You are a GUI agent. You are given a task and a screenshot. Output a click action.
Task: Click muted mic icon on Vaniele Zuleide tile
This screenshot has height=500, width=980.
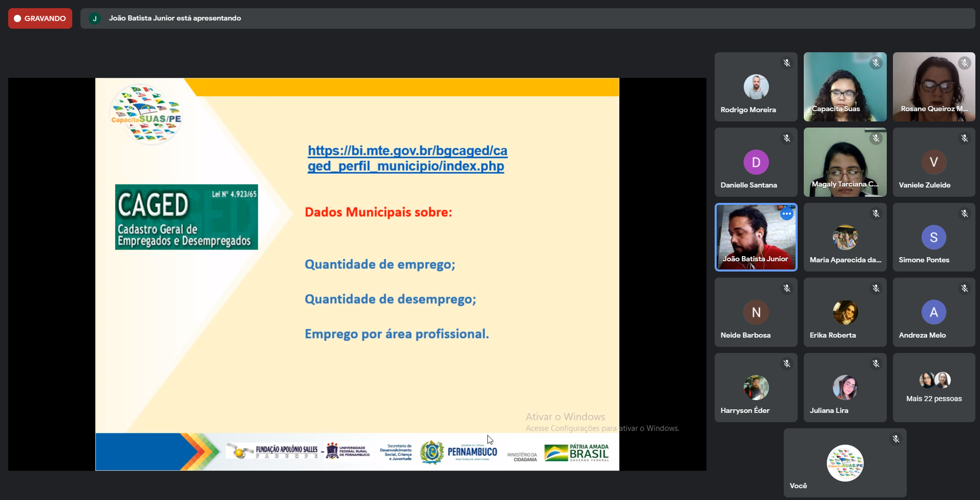click(964, 138)
